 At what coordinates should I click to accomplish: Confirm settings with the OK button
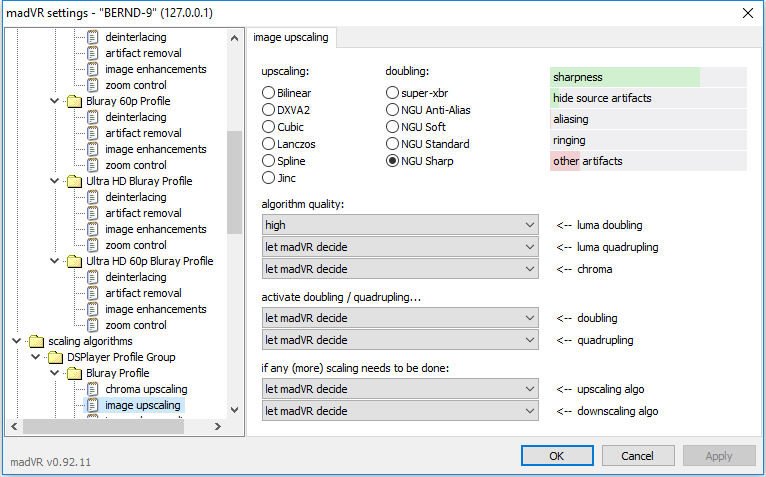[557, 456]
